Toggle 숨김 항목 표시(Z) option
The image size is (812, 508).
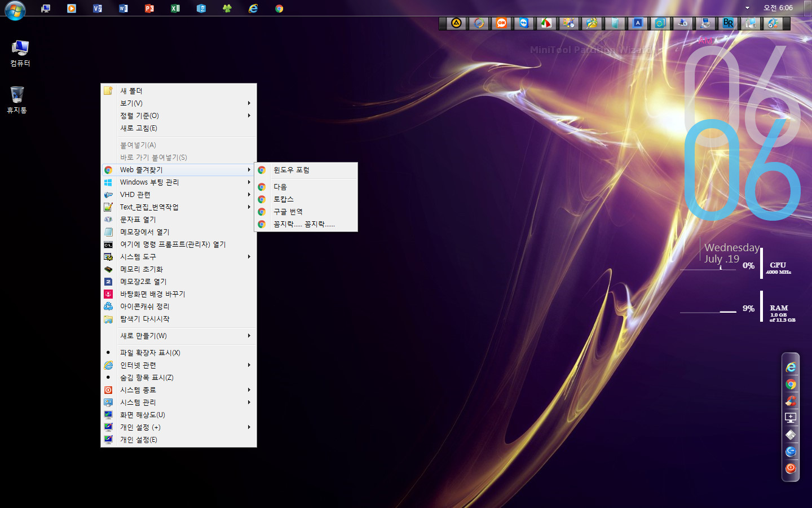point(179,378)
